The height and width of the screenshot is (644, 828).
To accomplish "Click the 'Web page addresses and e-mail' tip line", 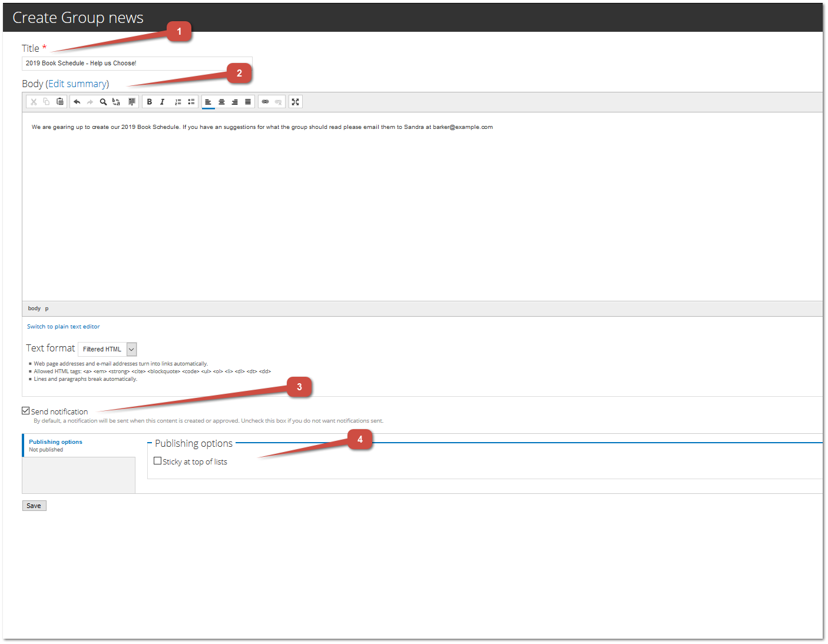I will 121,364.
